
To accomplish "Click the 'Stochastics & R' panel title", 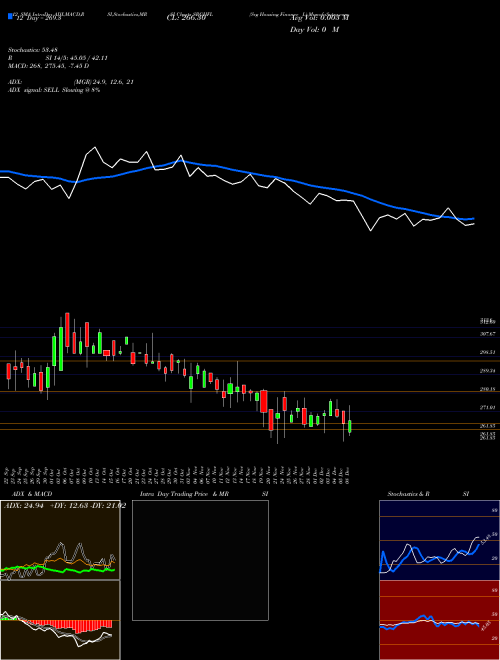I will (x=409, y=494).
